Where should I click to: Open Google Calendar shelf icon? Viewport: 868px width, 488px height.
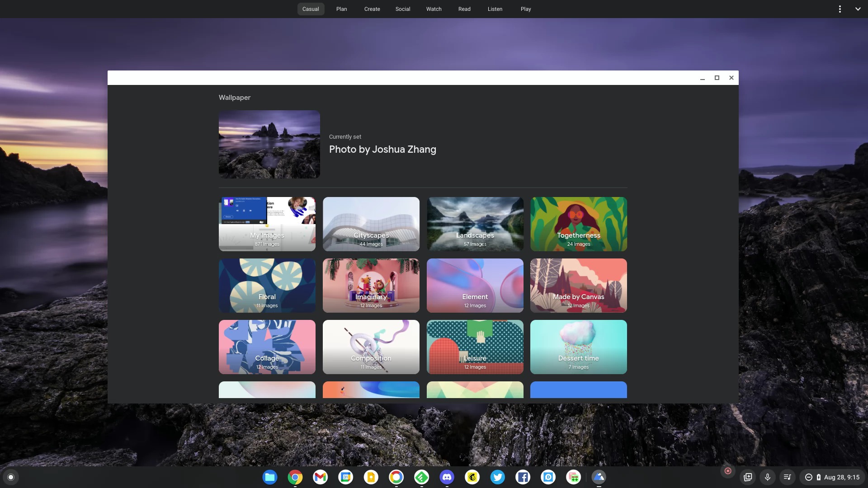coord(345,477)
